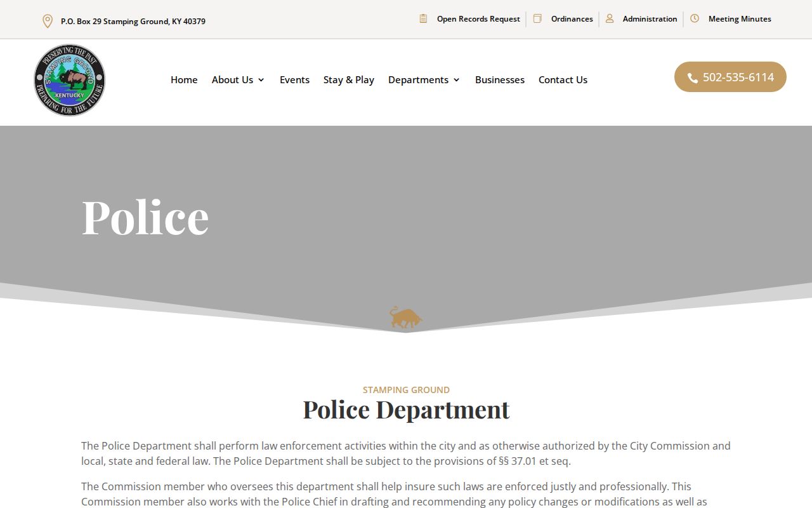The width and height of the screenshot is (812, 508).
Task: Click the Stamping Ground Kentucky seal logo
Action: (70, 80)
